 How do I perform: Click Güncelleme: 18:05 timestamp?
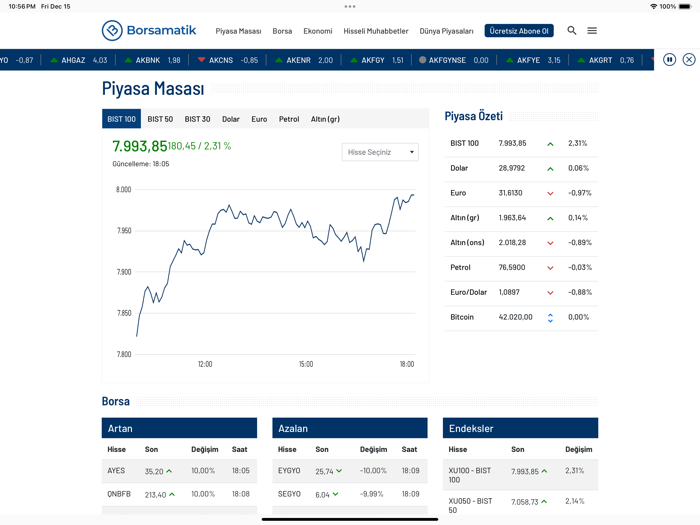point(141,164)
